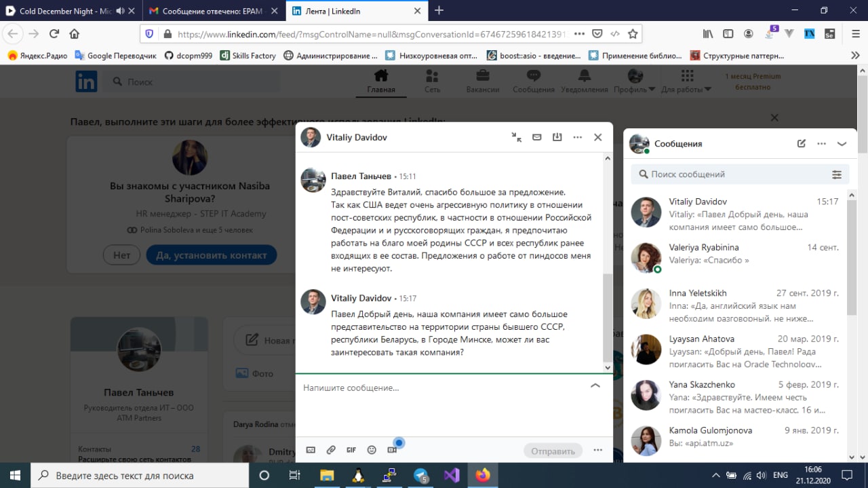Open the Firefox Library button
This screenshot has height=488, width=868.
(707, 34)
